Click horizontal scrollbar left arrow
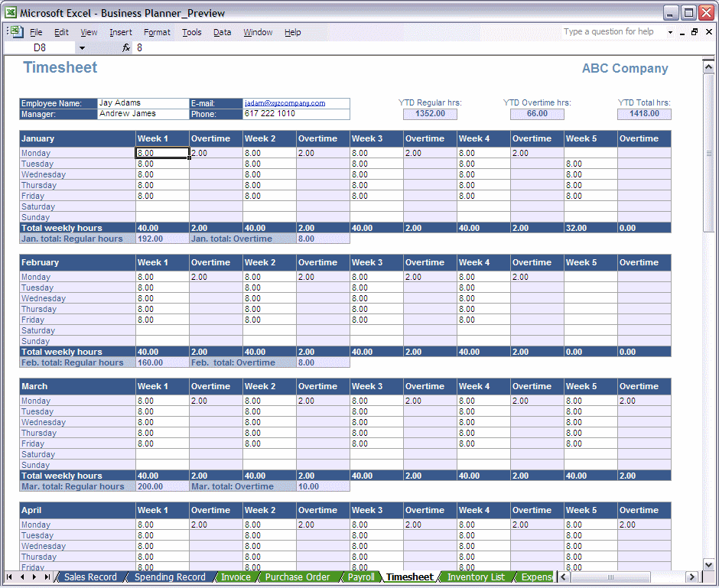Viewport: 719px width, 588px height. 564,577
